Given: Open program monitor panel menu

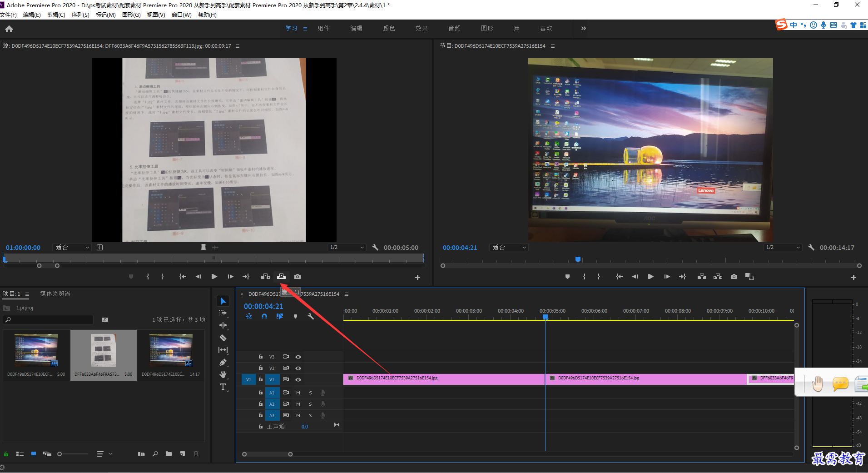Looking at the screenshot, I should pos(552,46).
